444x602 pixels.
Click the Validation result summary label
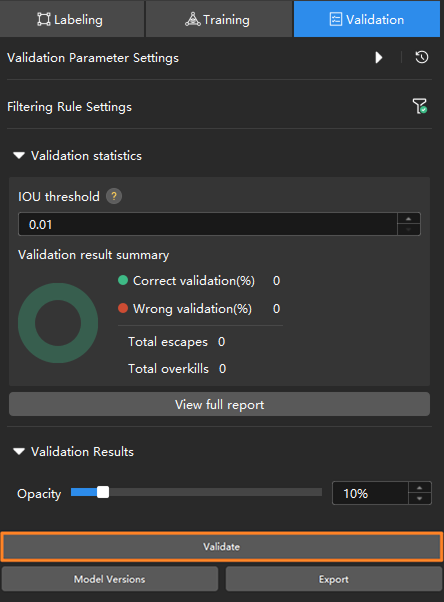(x=93, y=255)
